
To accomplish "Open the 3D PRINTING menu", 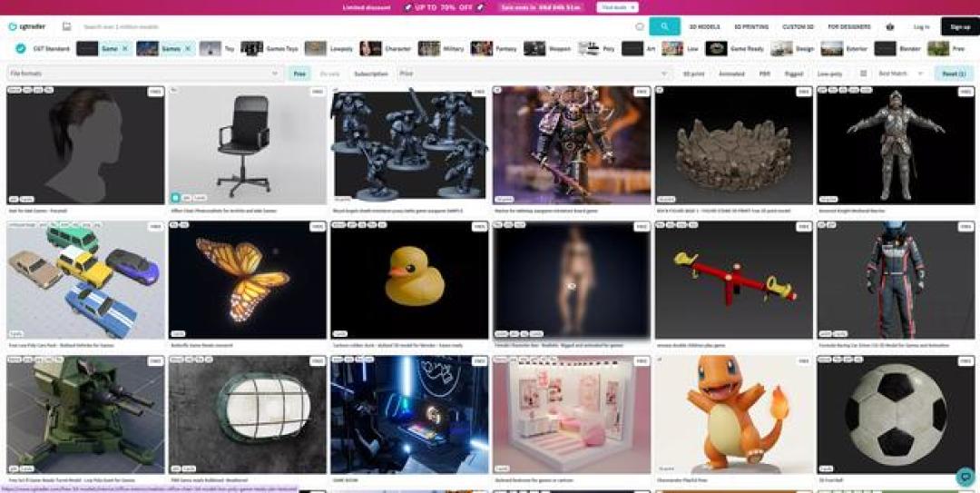I will pyautogui.click(x=751, y=27).
